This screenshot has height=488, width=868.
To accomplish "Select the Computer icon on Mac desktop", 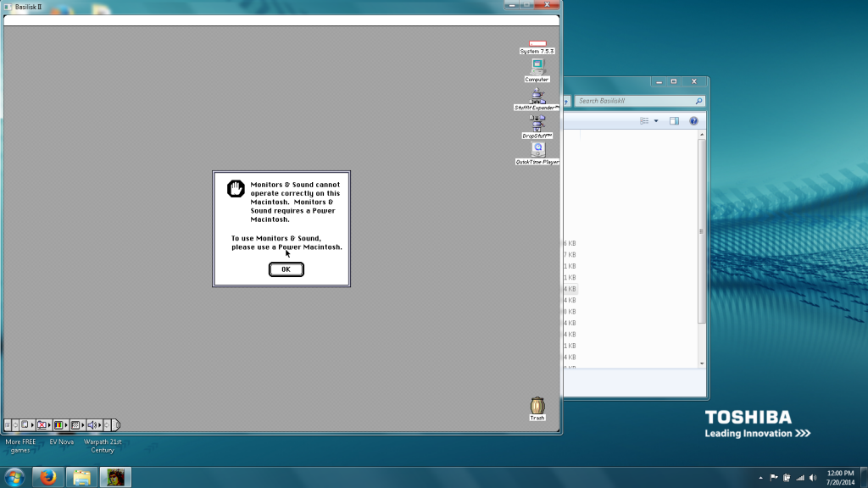I will (x=537, y=70).
